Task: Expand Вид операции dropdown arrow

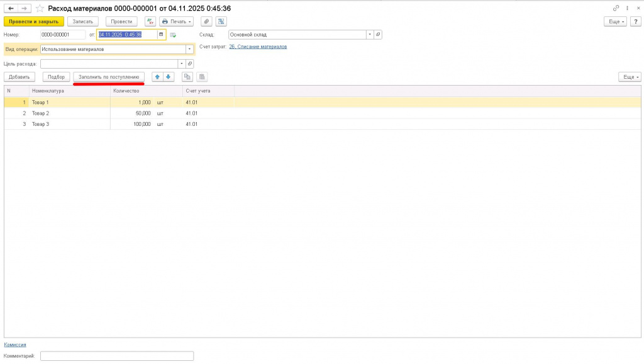Action: [x=189, y=49]
